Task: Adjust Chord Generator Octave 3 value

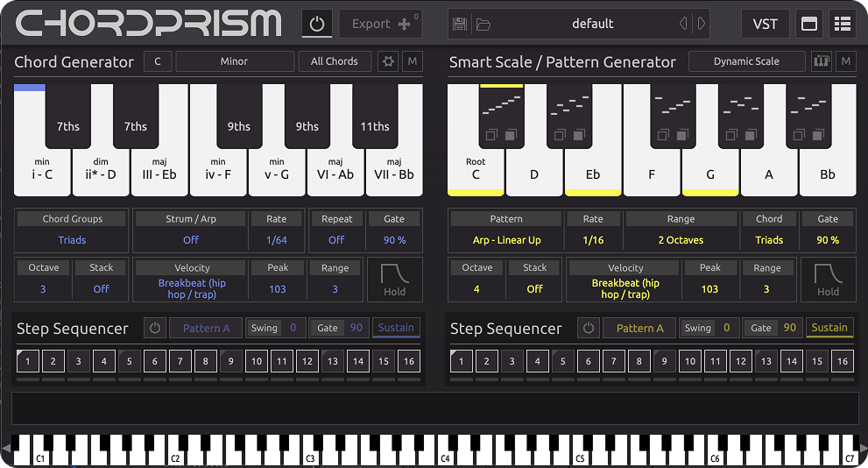Action: pyautogui.click(x=43, y=288)
